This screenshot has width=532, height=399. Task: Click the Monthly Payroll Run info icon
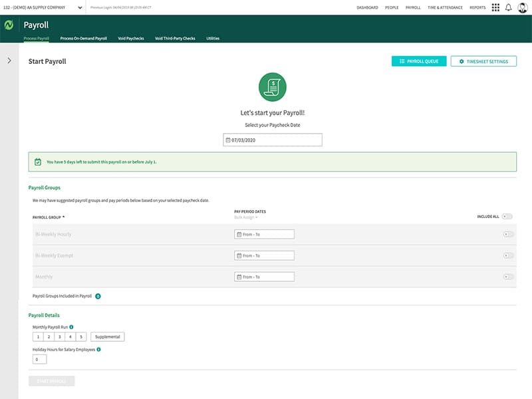pos(72,327)
